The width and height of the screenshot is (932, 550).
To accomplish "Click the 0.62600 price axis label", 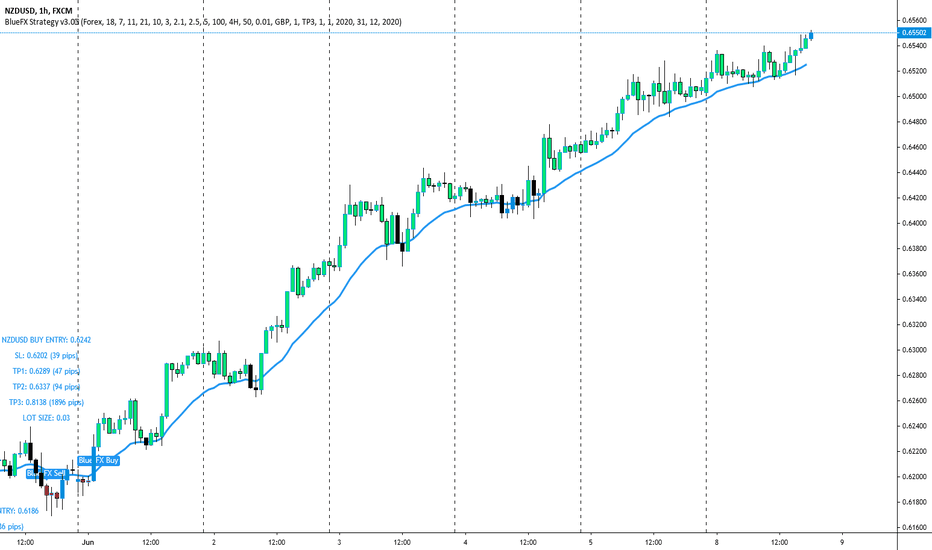I will (x=914, y=401).
